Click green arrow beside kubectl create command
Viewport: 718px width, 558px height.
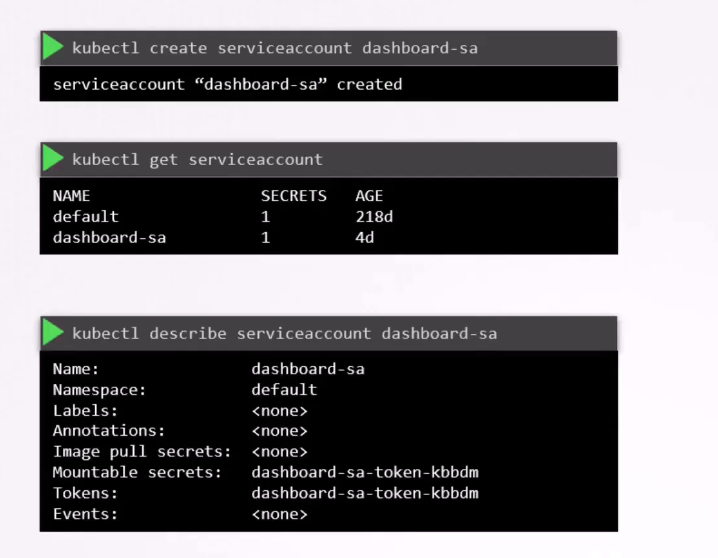tap(53, 48)
